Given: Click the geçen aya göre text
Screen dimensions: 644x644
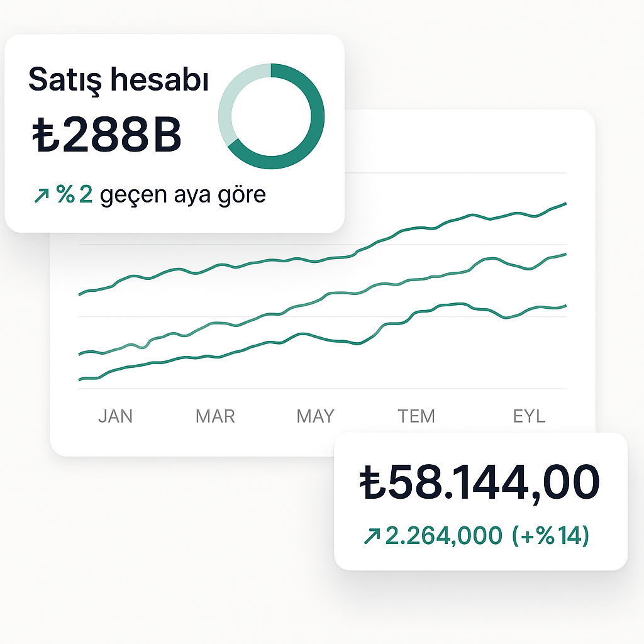Looking at the screenshot, I should (183, 196).
